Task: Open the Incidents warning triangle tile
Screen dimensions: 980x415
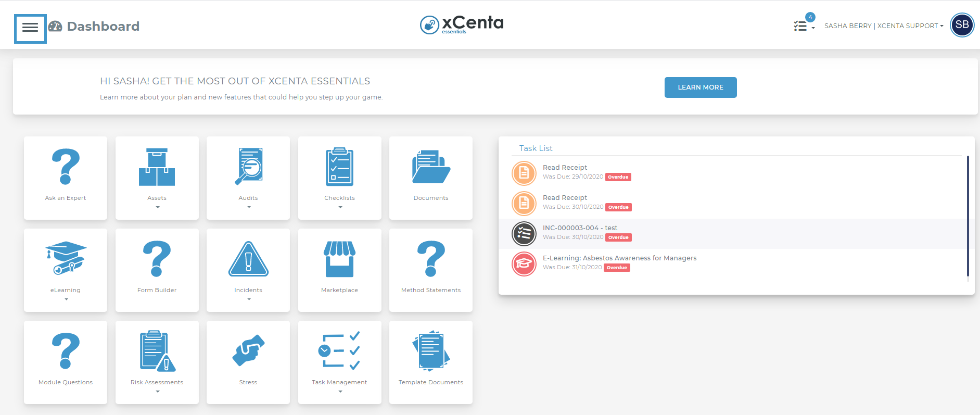Action: pos(248,270)
